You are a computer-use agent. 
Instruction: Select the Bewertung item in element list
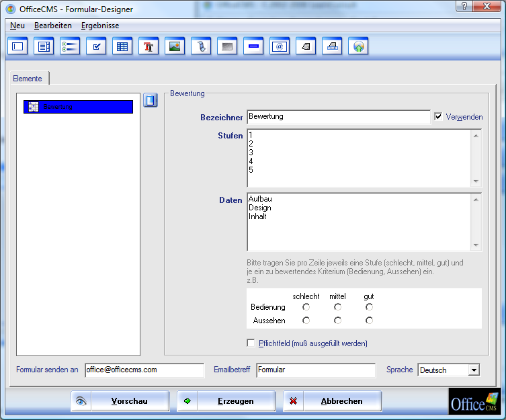coord(78,107)
